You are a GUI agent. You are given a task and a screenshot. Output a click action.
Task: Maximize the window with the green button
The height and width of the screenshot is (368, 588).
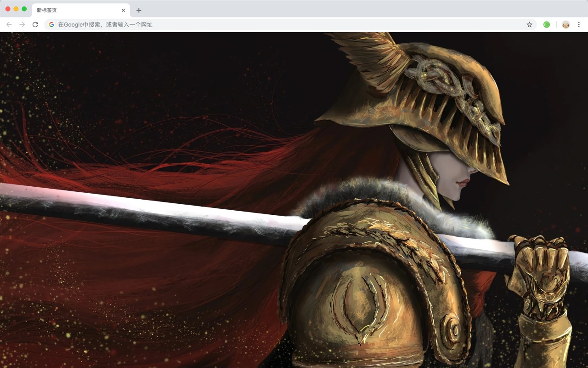click(24, 9)
